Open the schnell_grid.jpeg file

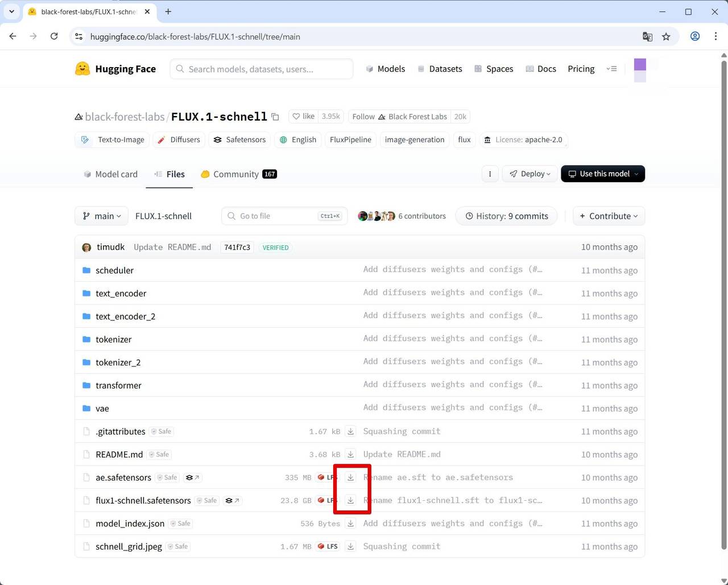pyautogui.click(x=129, y=546)
